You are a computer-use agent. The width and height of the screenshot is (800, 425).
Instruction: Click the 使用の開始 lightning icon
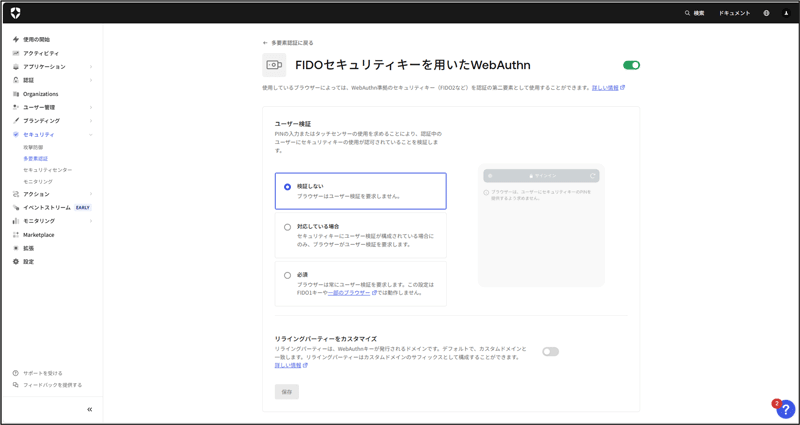[16, 39]
